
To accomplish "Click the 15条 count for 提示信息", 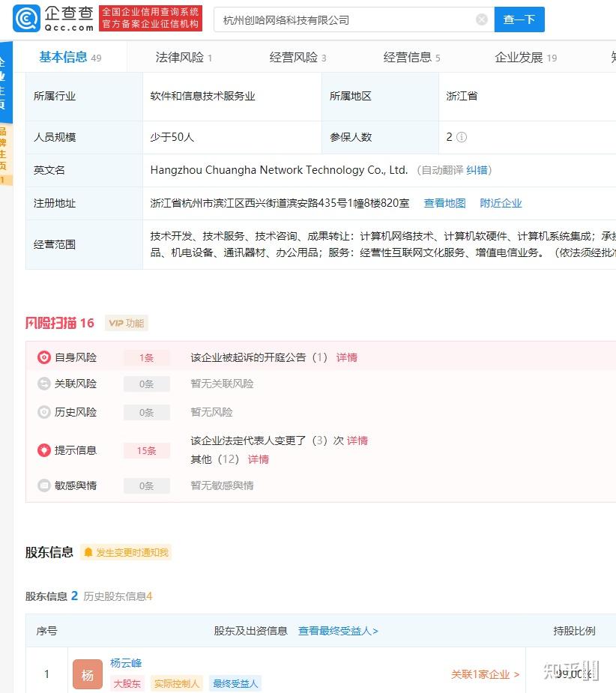I will [146, 450].
